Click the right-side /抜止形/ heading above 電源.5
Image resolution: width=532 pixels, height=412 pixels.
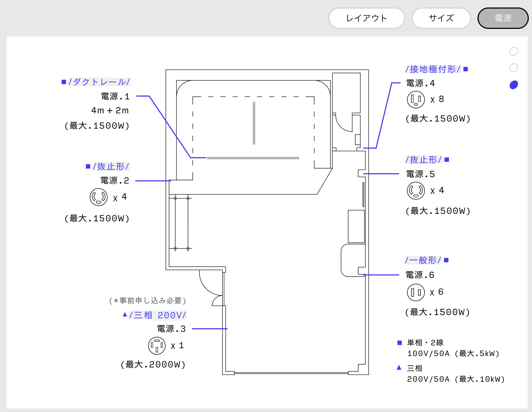coord(424,160)
